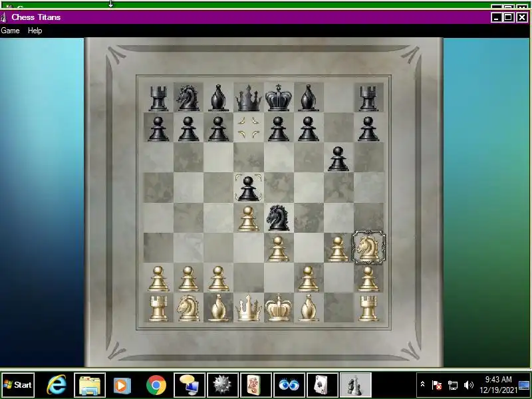The image size is (532, 399).
Task: Click the black queen on d8
Action: 249,98
